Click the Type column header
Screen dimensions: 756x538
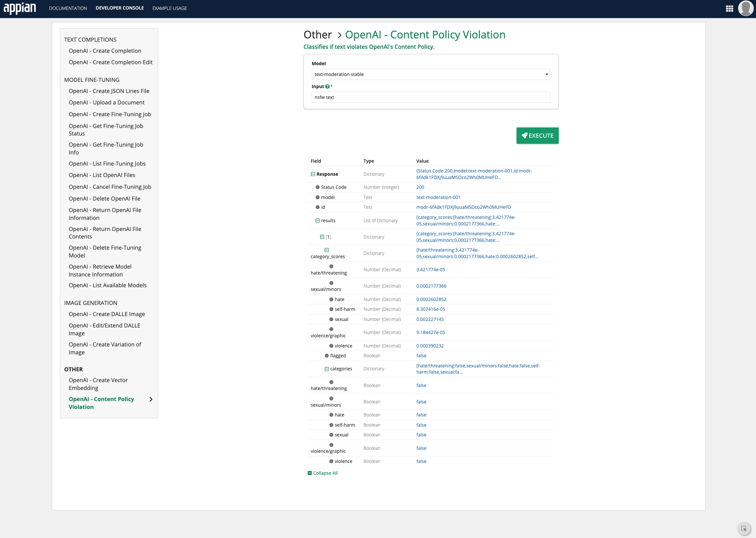tap(369, 161)
